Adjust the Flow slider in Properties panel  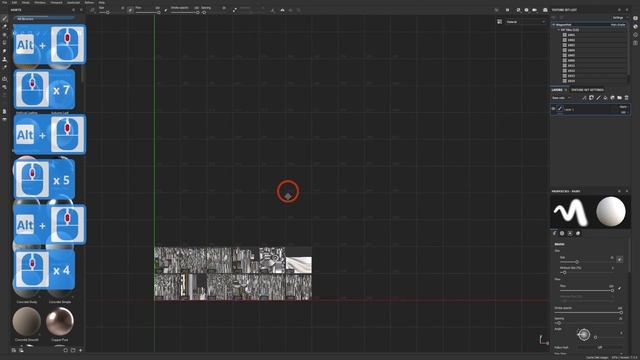587,290
